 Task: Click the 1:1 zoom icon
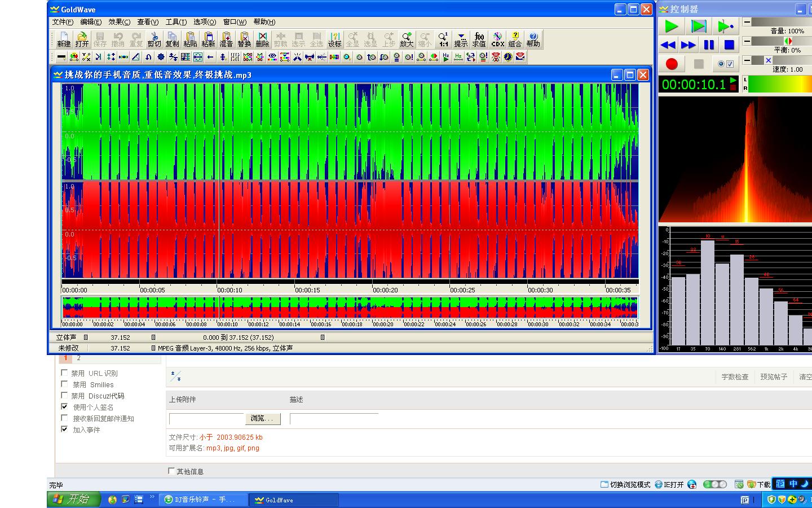click(443, 40)
